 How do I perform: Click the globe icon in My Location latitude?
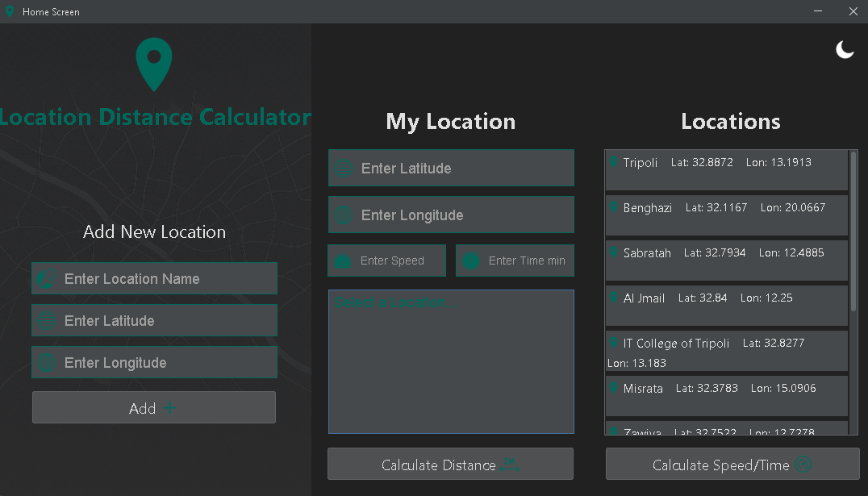click(x=344, y=169)
